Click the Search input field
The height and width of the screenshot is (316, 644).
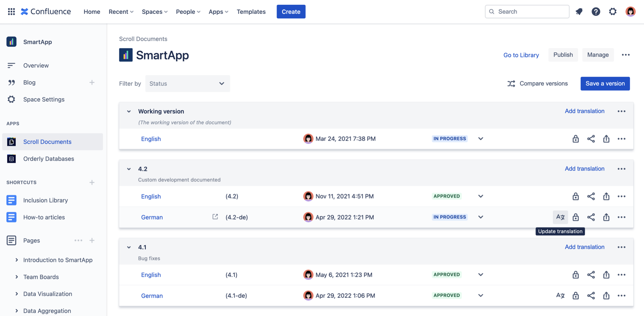527,12
